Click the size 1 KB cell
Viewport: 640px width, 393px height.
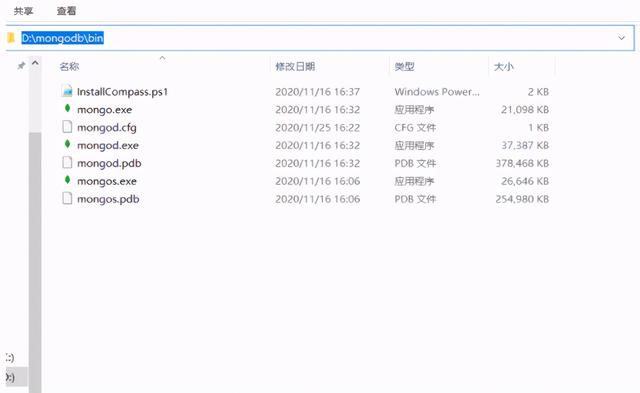pos(538,128)
